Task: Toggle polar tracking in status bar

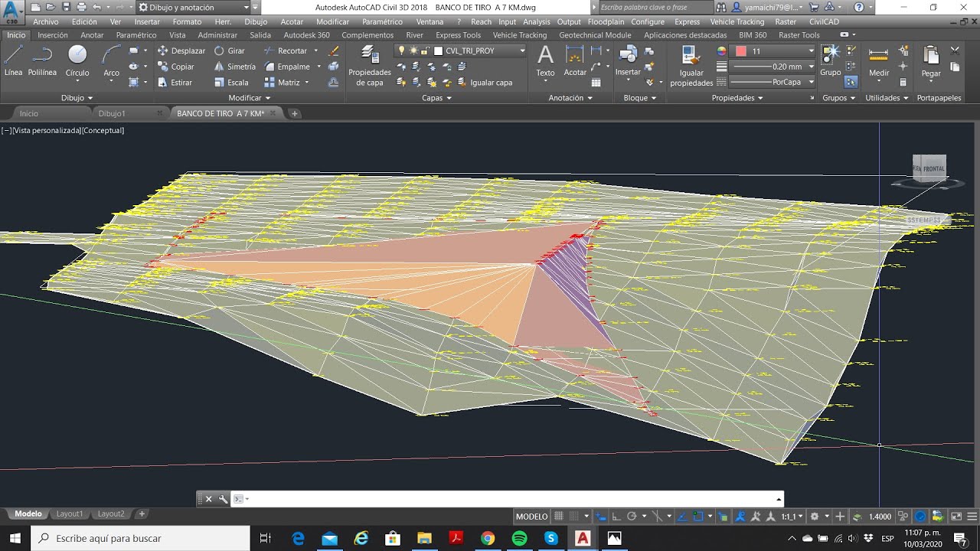Action: point(632,517)
